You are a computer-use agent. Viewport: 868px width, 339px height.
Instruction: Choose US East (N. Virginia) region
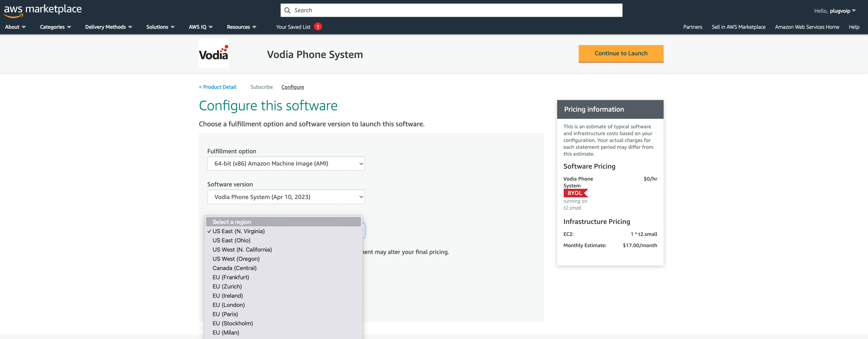tap(283, 231)
